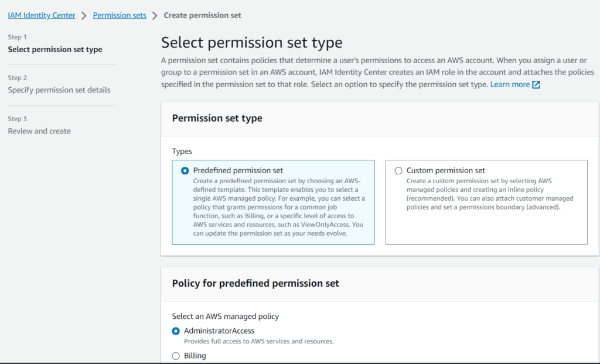The image size is (600, 364).
Task: Jump to Step 3 Review and create
Action: pyautogui.click(x=39, y=131)
